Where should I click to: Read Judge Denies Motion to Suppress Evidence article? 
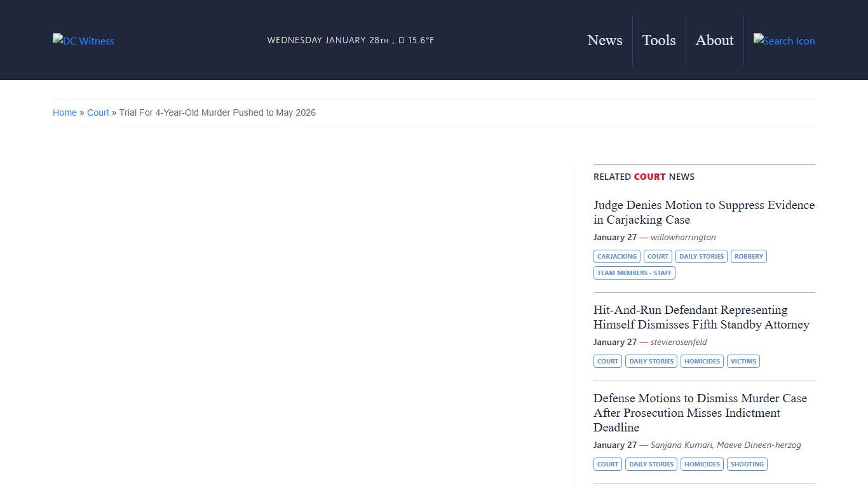coord(703,212)
